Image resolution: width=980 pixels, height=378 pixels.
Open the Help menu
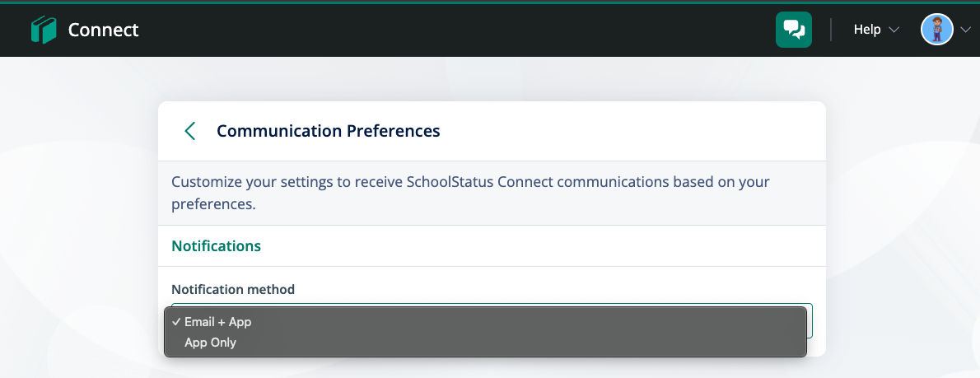point(867,30)
